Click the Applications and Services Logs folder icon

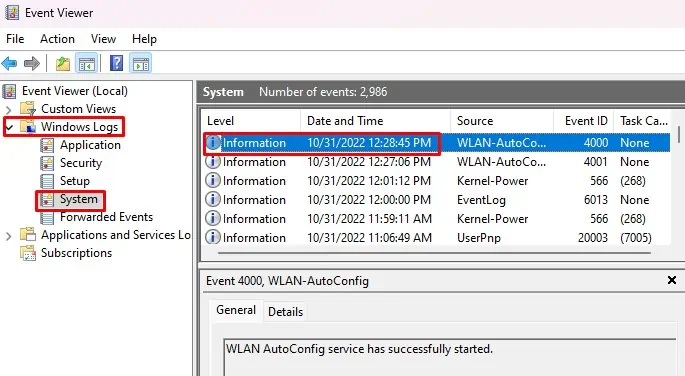[28, 235]
